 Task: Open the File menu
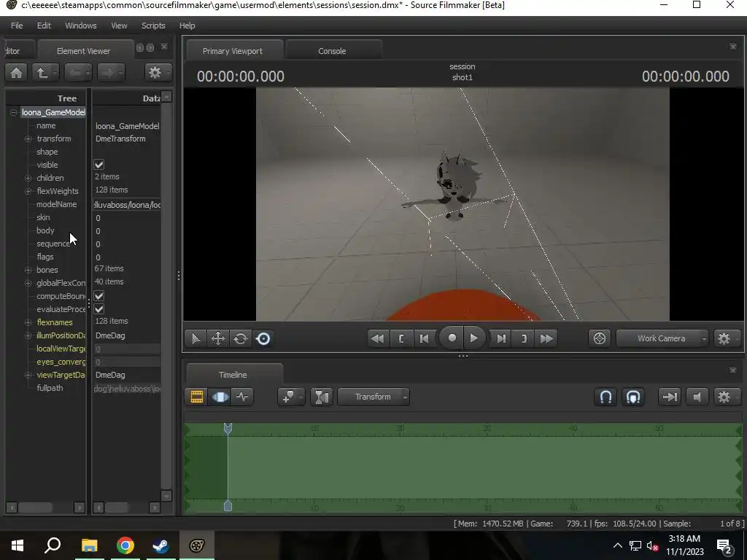tap(17, 26)
